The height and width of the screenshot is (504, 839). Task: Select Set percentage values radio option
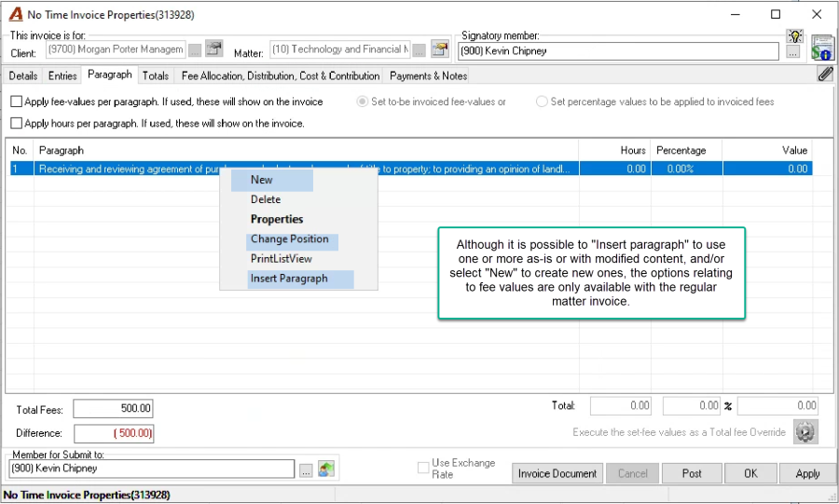[x=542, y=102]
